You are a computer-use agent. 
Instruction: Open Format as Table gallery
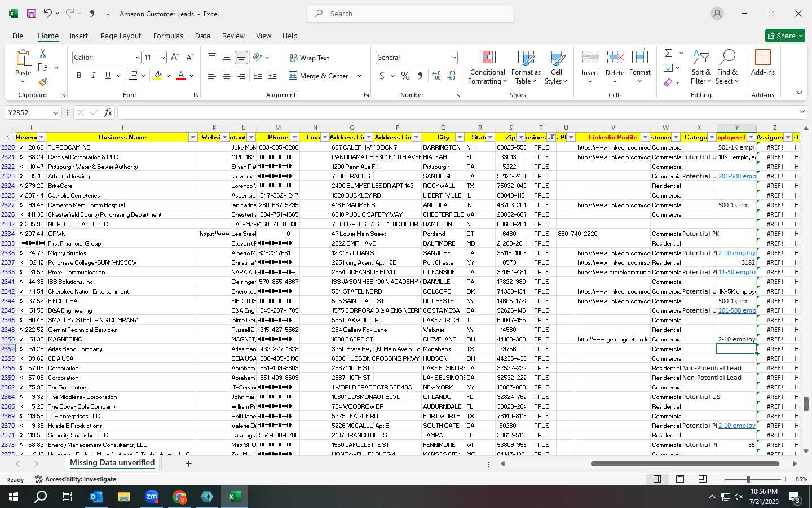click(526, 68)
